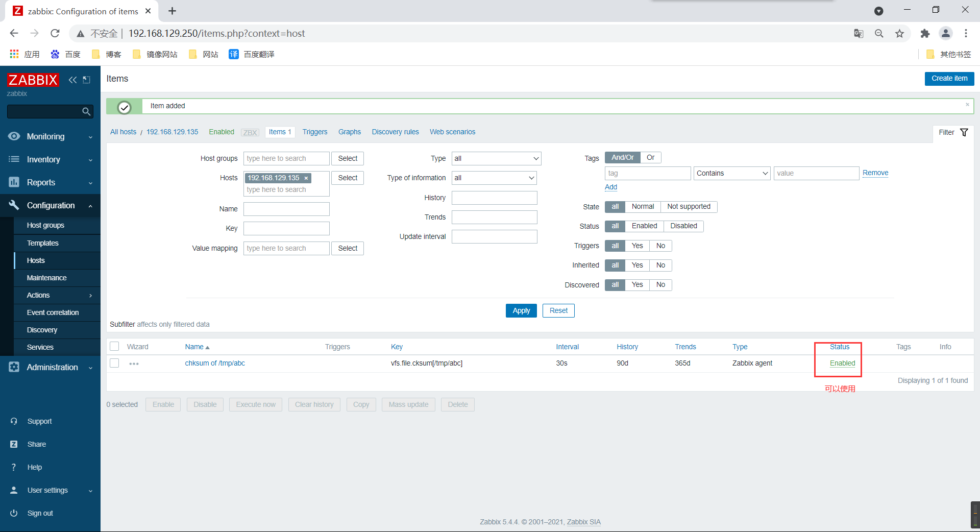980x532 pixels.
Task: Open the Triggers tab
Action: [x=315, y=132]
